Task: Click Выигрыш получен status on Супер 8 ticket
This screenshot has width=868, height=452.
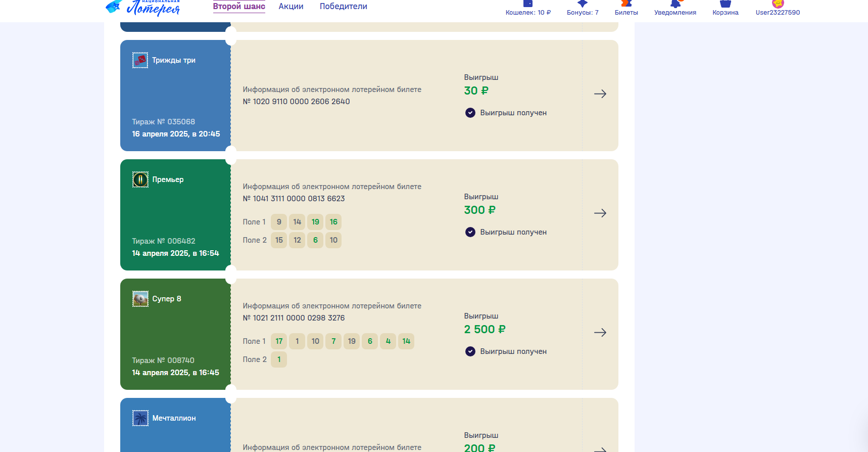Action: 513,351
